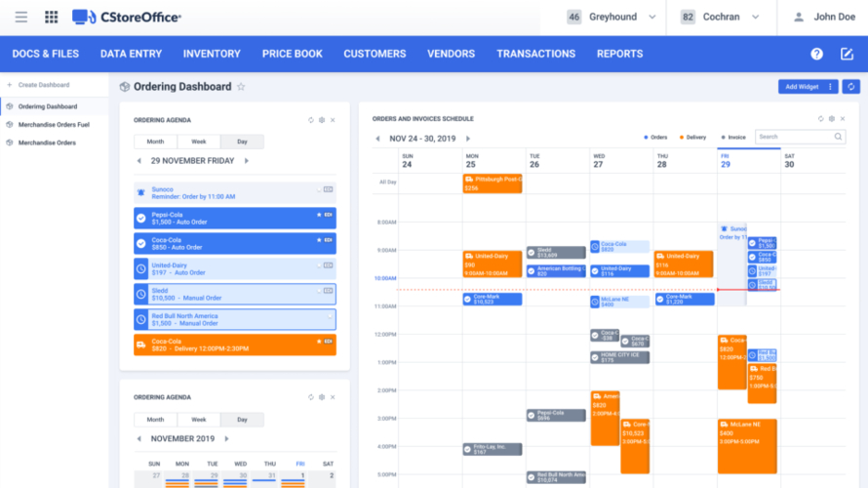
Task: Go to next day after 29 November Friday
Action: coord(247,161)
